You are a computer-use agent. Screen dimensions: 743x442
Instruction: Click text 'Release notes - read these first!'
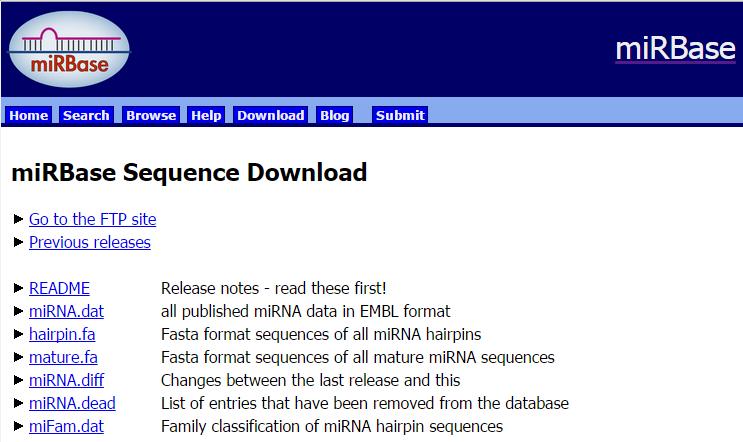[x=273, y=289]
